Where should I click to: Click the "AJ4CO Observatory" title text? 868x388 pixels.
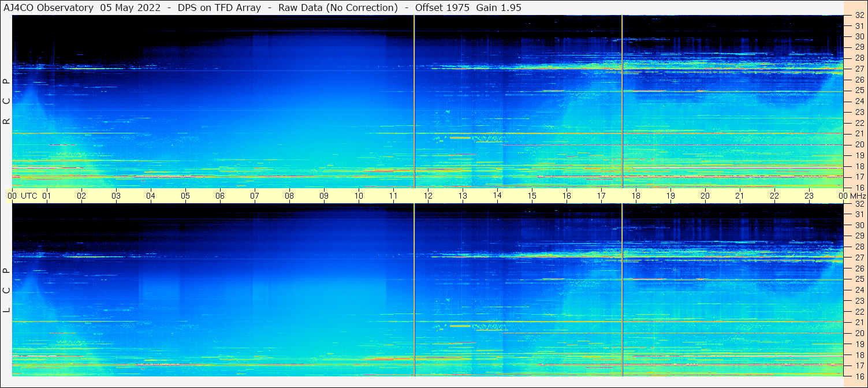(x=49, y=8)
